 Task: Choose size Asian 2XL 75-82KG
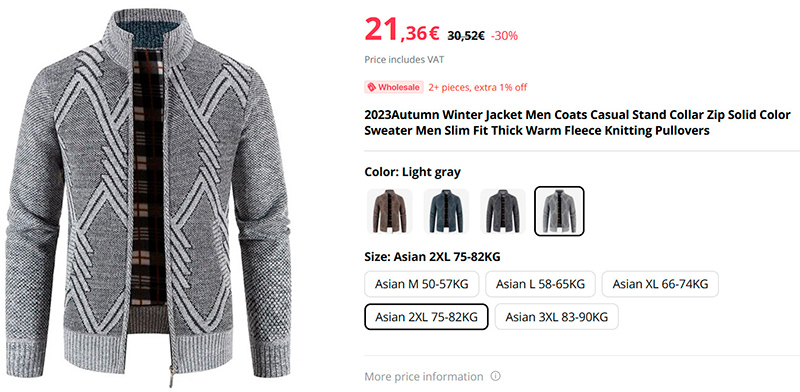pyautogui.click(x=426, y=317)
